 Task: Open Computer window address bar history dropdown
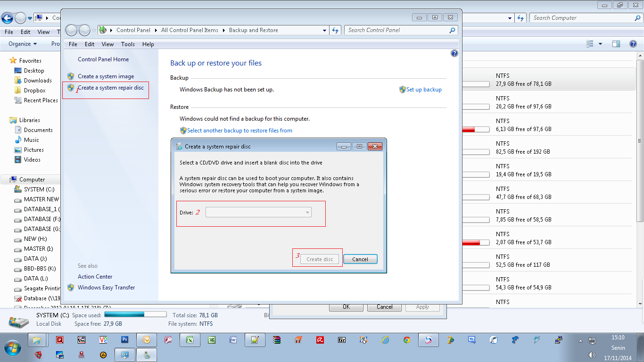pyautogui.click(x=510, y=18)
